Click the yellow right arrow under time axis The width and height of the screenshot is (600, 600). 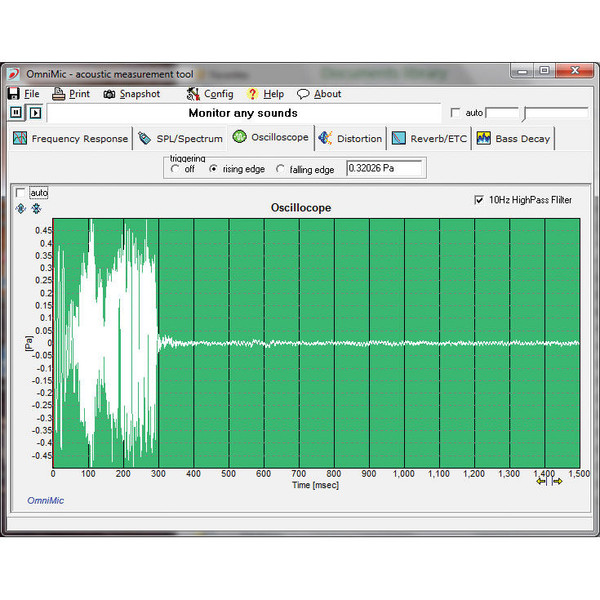click(x=558, y=481)
